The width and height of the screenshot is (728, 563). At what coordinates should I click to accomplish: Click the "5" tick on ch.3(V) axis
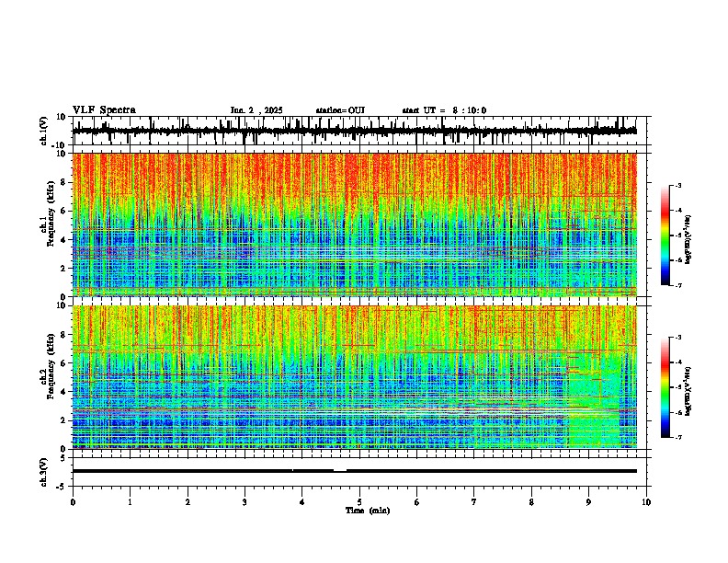(64, 458)
